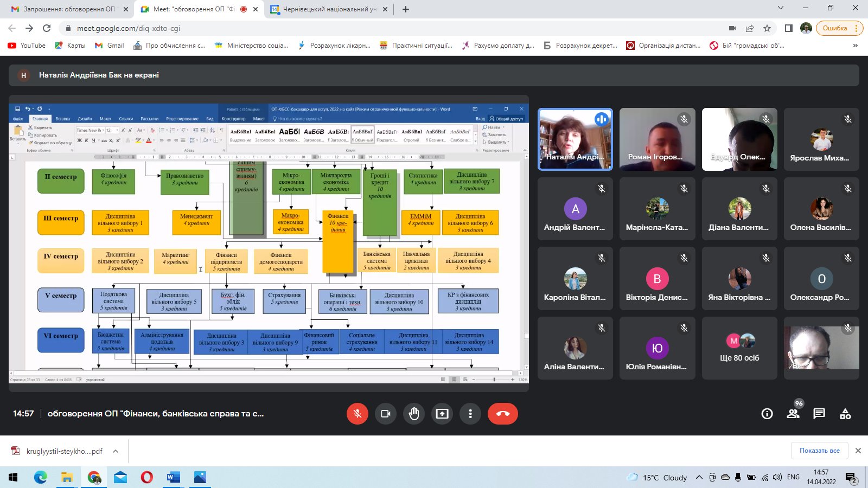Raise hand in the meeting
The height and width of the screenshot is (488, 868).
click(x=414, y=414)
